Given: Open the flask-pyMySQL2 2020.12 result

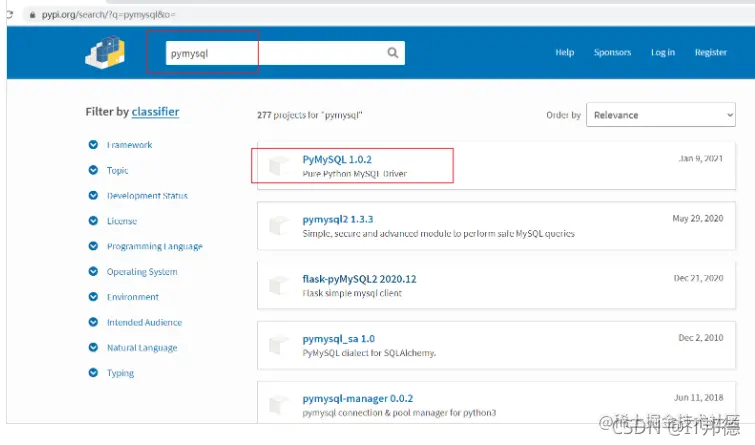Looking at the screenshot, I should point(359,279).
